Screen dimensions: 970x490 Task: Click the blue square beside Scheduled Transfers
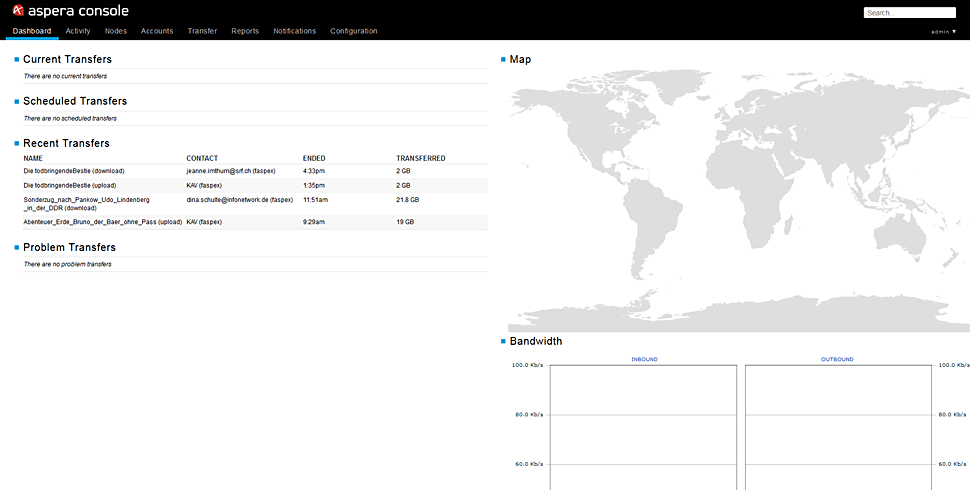[x=17, y=102]
